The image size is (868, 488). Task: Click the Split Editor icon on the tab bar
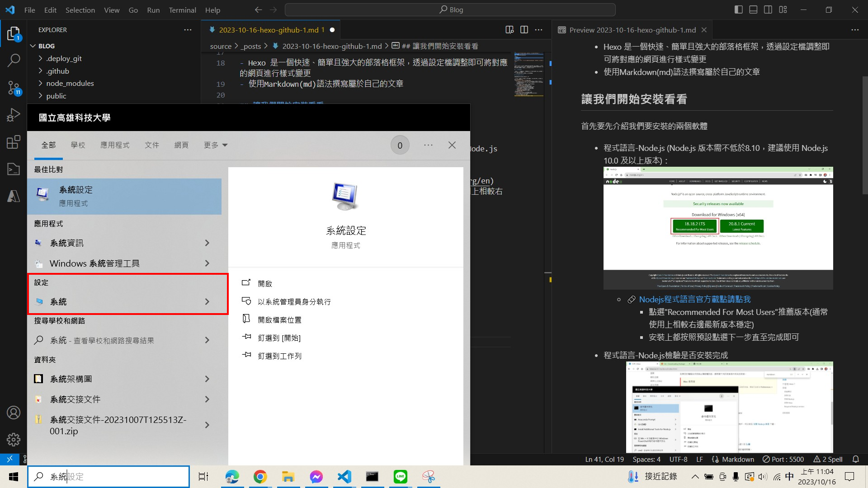point(524,29)
